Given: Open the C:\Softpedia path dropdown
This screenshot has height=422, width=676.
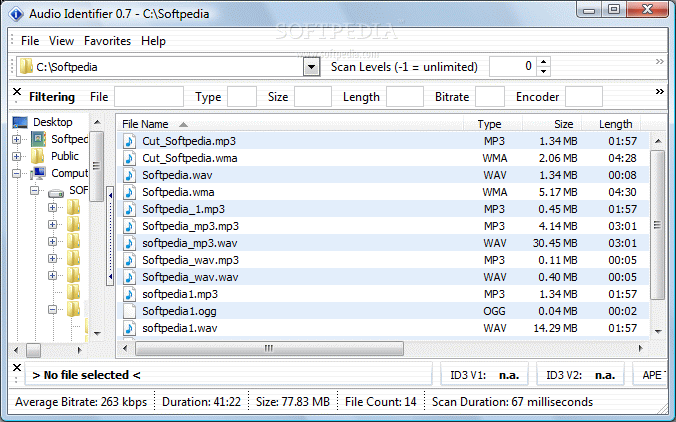Looking at the screenshot, I should [x=311, y=67].
